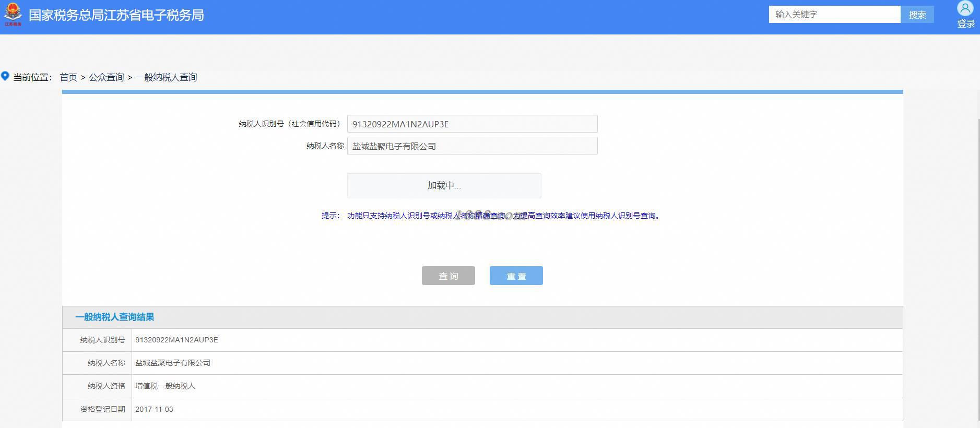Image resolution: width=980 pixels, height=428 pixels.
Task: Click the 纳税人资格 row label
Action: [x=107, y=386]
